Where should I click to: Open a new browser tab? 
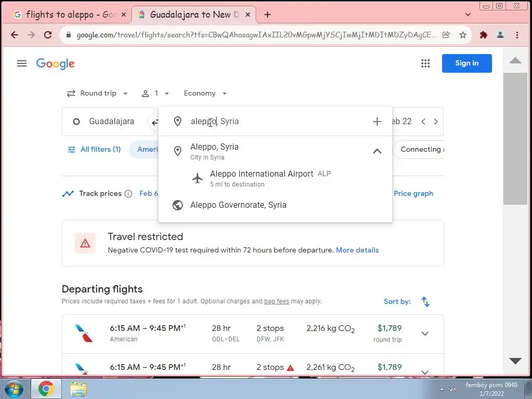(268, 15)
